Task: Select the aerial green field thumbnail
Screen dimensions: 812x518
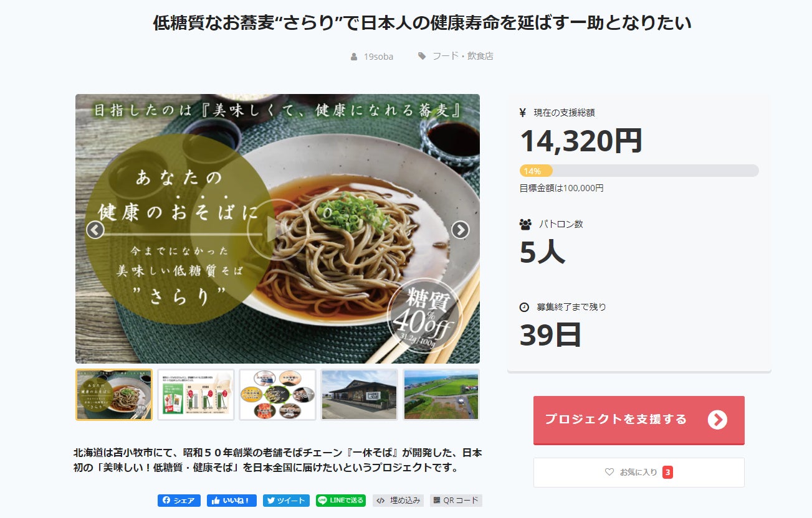Action: pyautogui.click(x=441, y=395)
